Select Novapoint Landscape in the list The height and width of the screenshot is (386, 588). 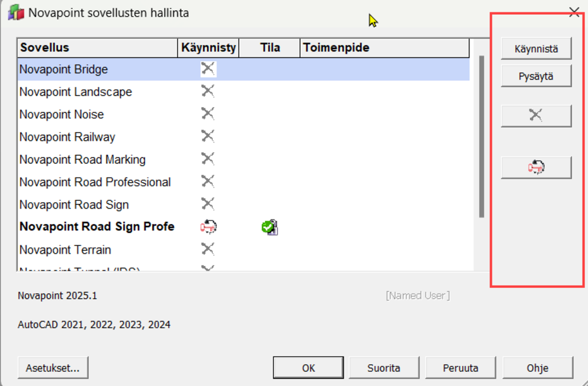[x=243, y=92]
